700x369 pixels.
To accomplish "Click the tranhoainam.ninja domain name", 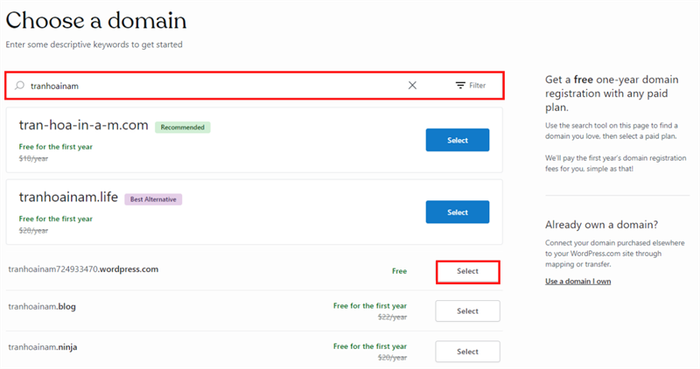I will (x=43, y=347).
